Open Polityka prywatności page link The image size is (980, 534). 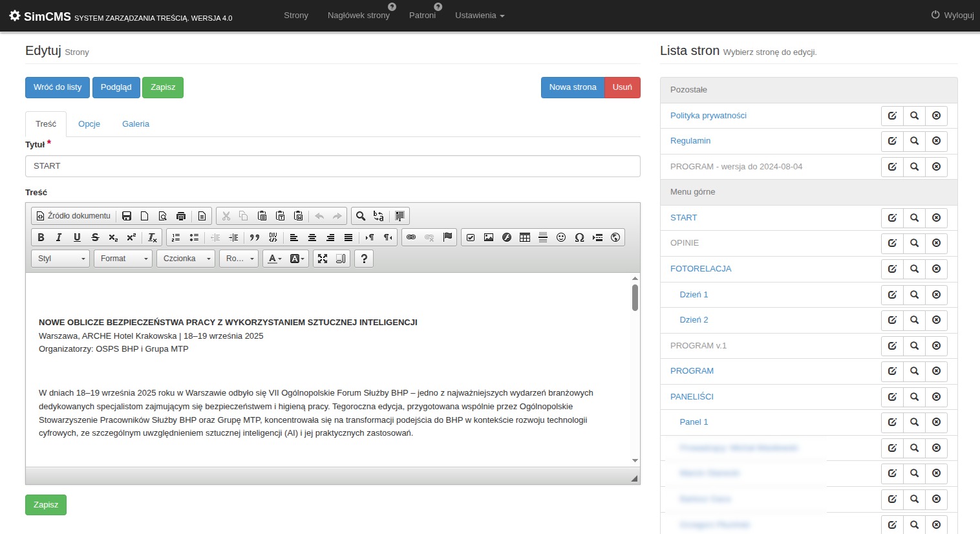(708, 116)
